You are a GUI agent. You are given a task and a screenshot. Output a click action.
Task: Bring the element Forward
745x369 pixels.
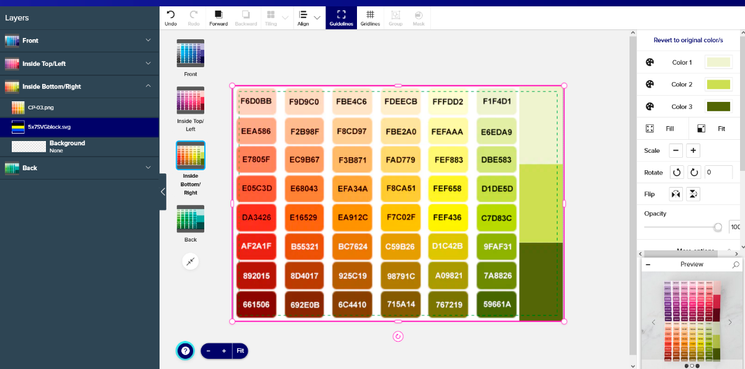pyautogui.click(x=219, y=18)
